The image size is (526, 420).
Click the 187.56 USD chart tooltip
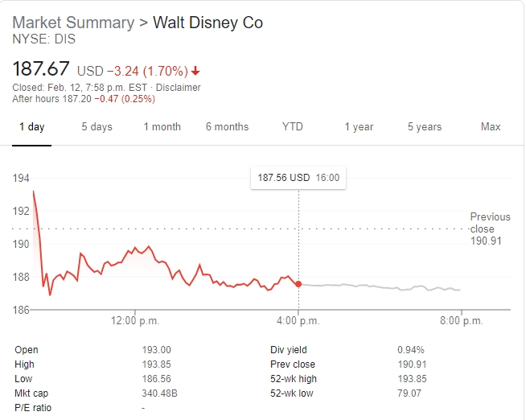tap(298, 178)
